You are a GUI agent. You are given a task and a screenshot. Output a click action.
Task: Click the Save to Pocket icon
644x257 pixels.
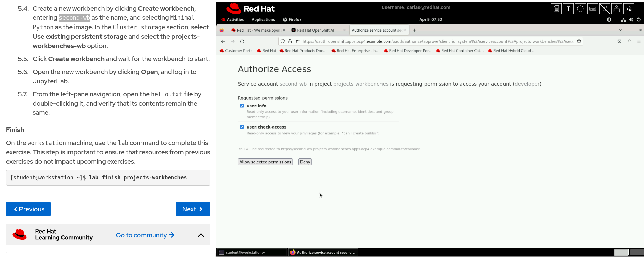pos(619,41)
